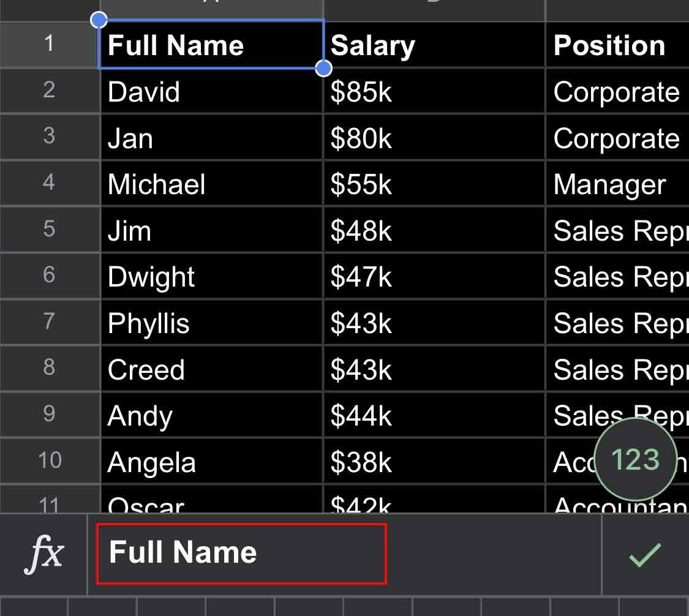Select the Phyllis name cell
The width and height of the screenshot is (689, 616).
point(211,323)
